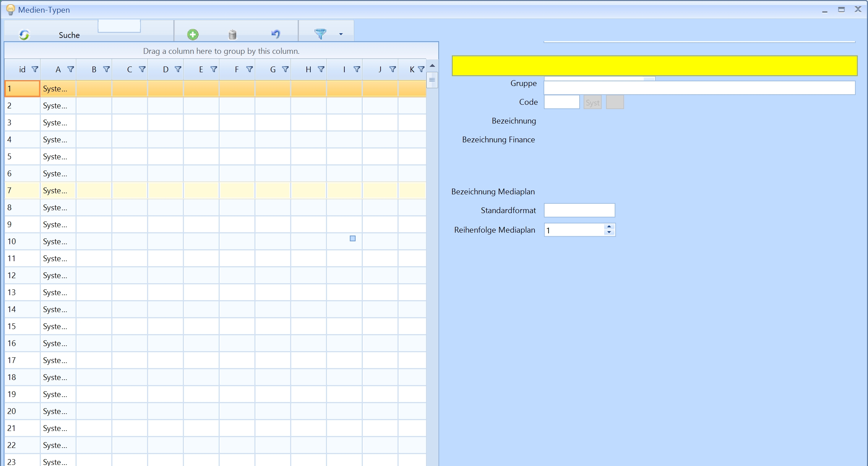Click the green add record icon

(x=193, y=34)
